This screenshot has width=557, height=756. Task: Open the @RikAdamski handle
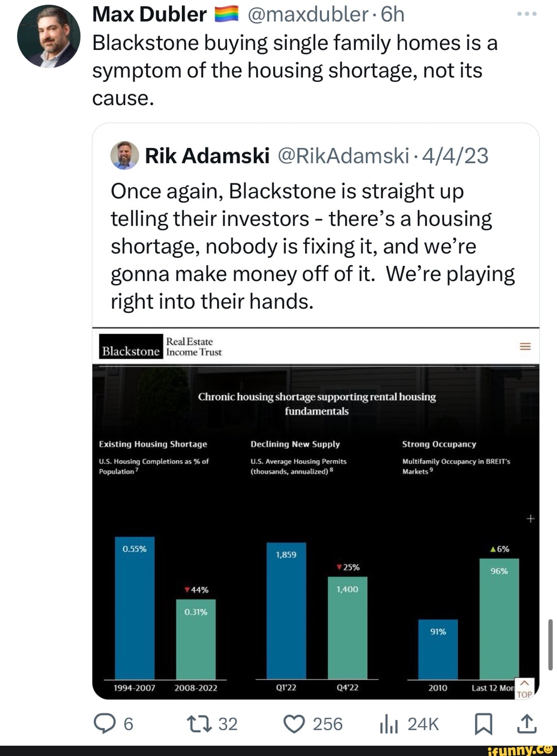tap(343, 156)
